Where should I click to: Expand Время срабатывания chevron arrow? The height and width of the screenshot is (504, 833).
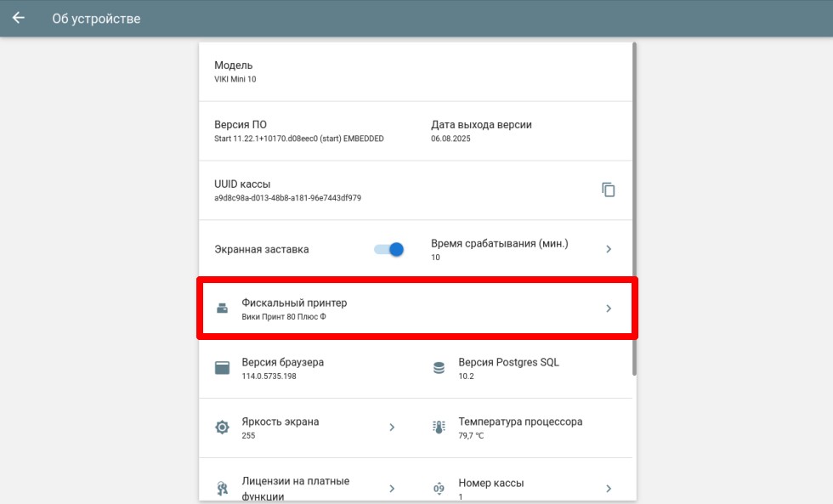point(608,249)
